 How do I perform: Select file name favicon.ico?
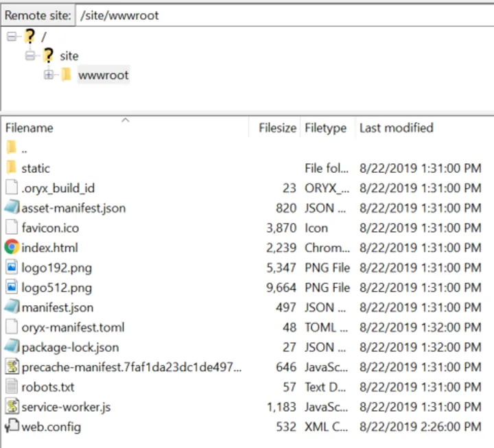coord(50,228)
